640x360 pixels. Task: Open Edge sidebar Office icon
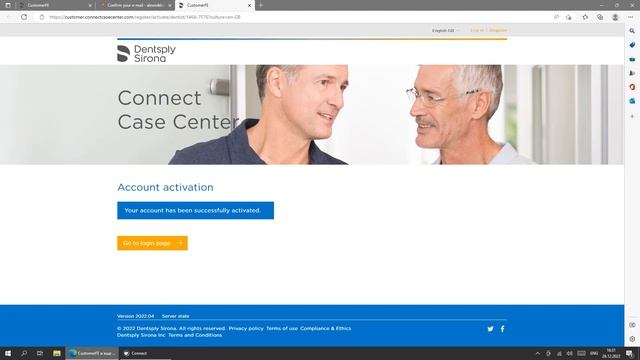632,87
